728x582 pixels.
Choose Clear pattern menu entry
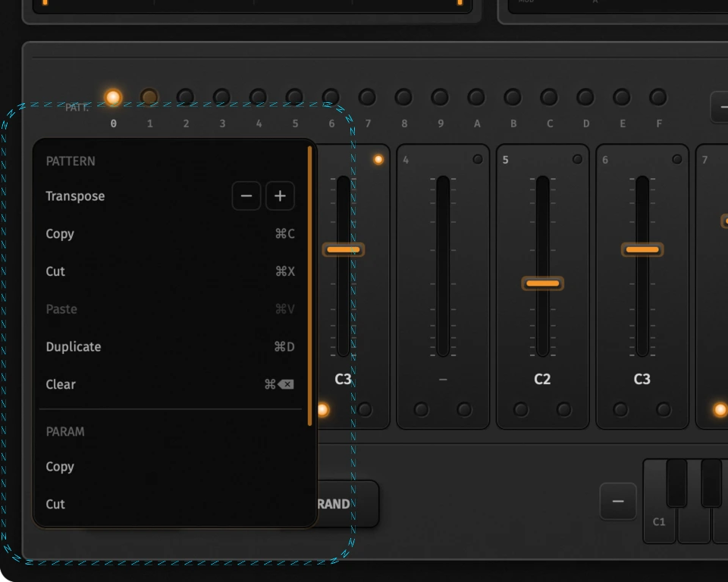[x=171, y=384]
